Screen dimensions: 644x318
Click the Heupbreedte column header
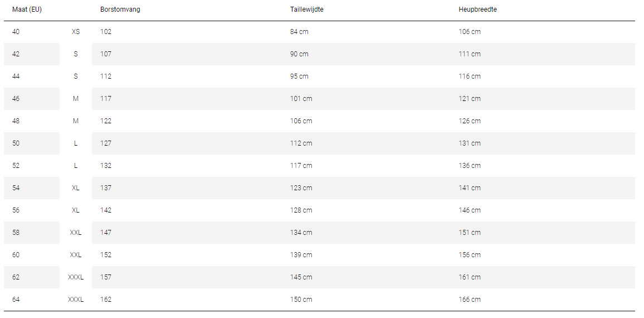[x=477, y=9]
